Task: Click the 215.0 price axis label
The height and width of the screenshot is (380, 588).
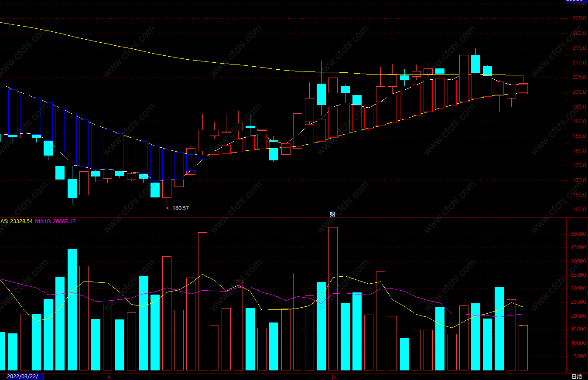Action: [x=578, y=48]
